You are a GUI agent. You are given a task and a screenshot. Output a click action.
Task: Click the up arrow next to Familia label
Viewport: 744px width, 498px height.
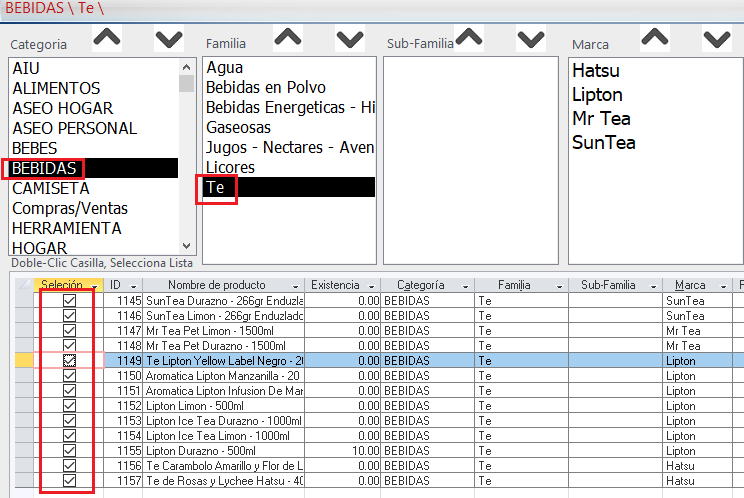[288, 37]
